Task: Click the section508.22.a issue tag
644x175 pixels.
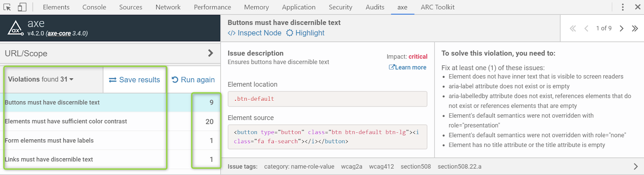Action: click(x=459, y=167)
